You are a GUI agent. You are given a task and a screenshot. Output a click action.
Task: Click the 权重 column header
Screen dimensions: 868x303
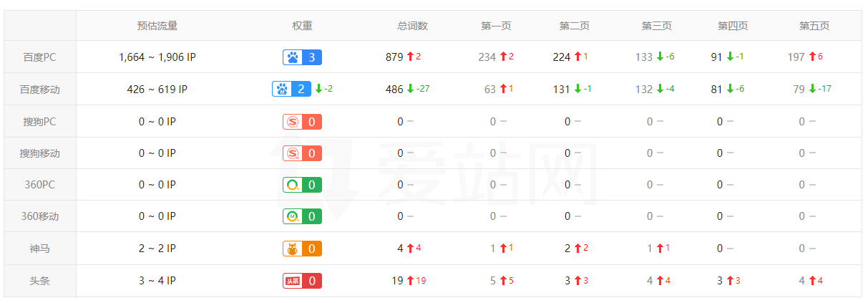point(302,26)
